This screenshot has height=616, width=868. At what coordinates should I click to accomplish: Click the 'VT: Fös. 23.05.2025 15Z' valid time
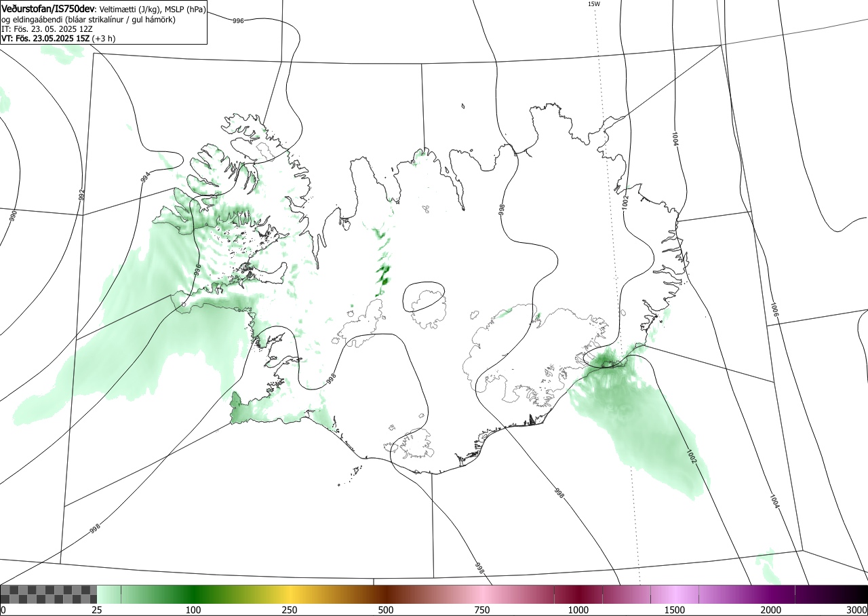46,39
